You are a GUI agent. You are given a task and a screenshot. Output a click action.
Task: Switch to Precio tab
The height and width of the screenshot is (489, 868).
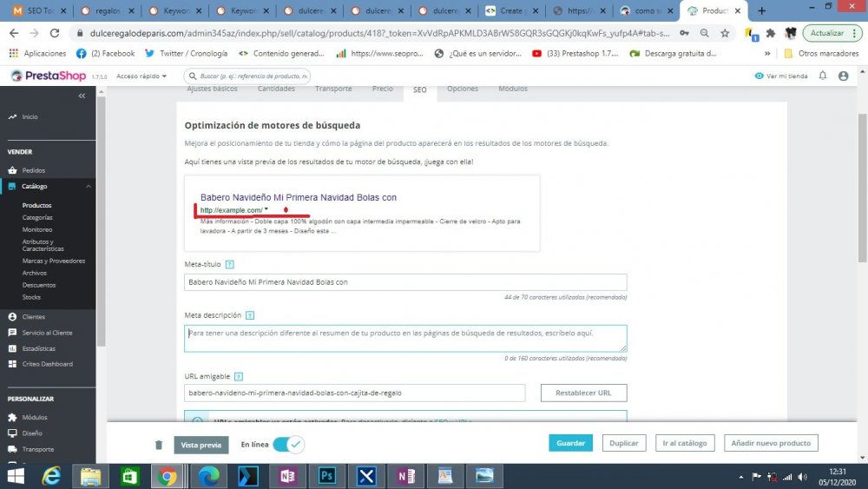[x=383, y=89]
